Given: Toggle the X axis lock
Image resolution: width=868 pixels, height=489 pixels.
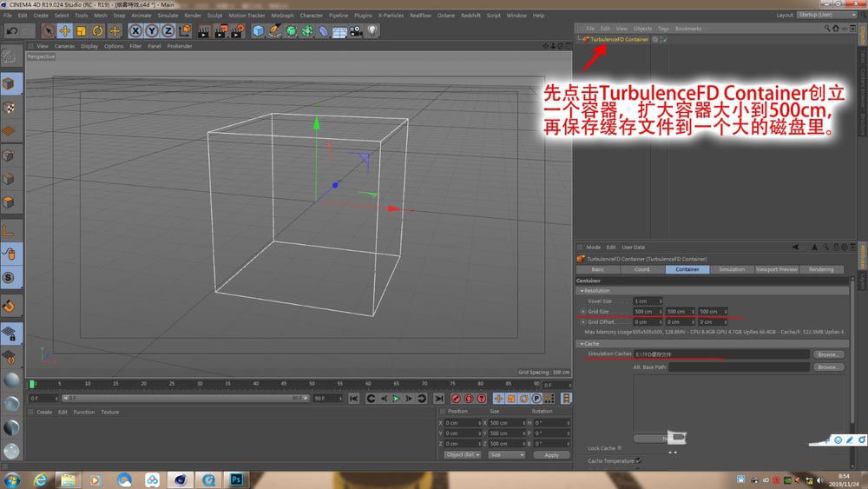Looking at the screenshot, I should [x=135, y=31].
